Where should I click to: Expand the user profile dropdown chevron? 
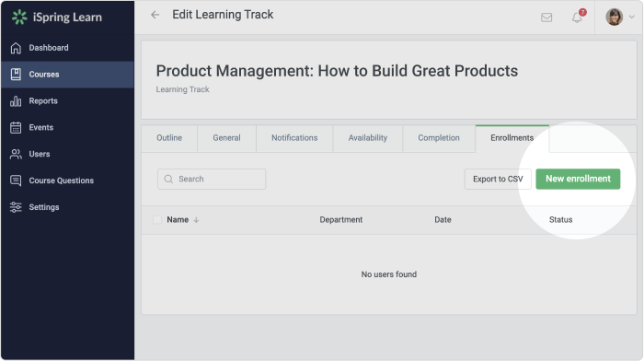click(x=632, y=17)
